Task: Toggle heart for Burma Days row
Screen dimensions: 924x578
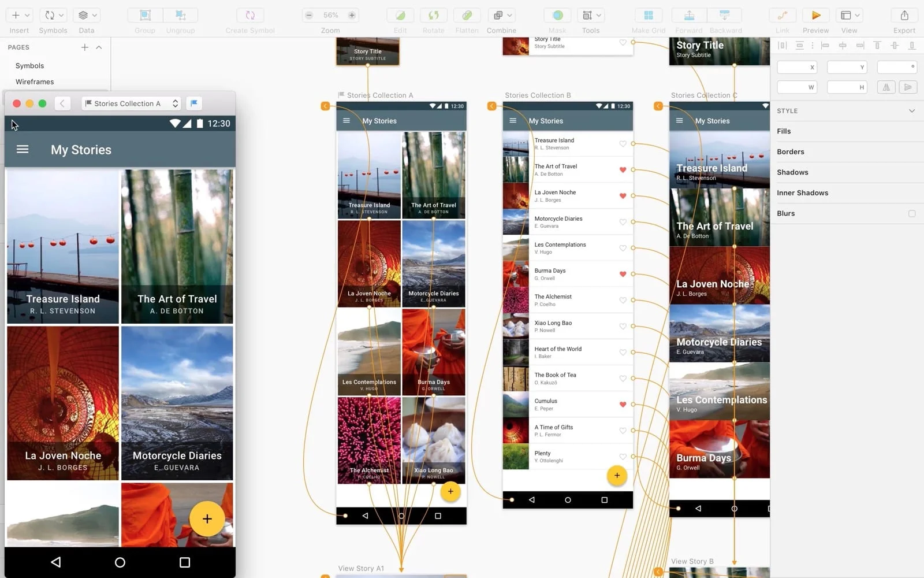Action: pyautogui.click(x=623, y=274)
